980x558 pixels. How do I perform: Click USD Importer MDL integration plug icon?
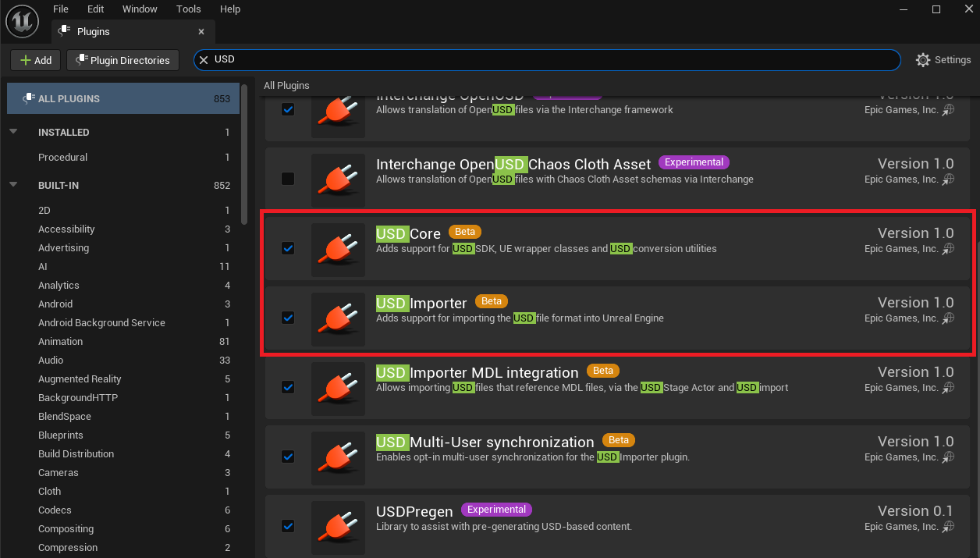(338, 388)
